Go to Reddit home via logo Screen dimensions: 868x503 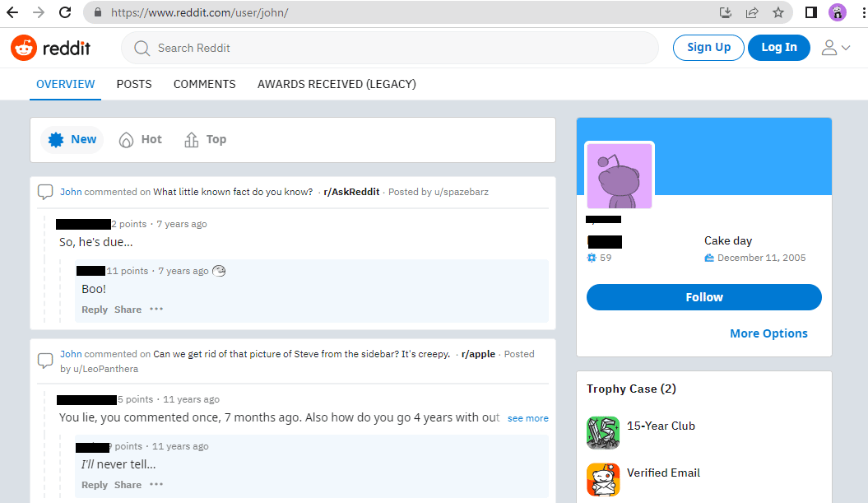click(50, 49)
